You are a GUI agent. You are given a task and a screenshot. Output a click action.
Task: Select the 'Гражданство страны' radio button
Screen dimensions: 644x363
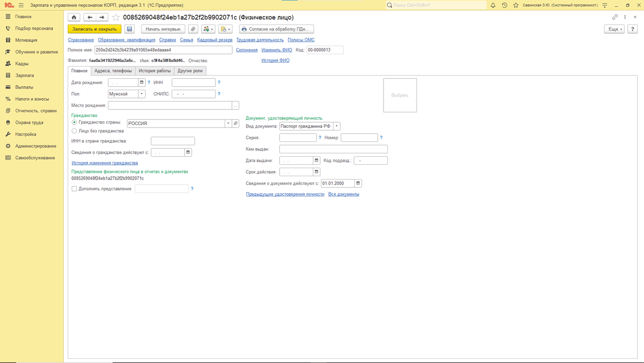[74, 123]
